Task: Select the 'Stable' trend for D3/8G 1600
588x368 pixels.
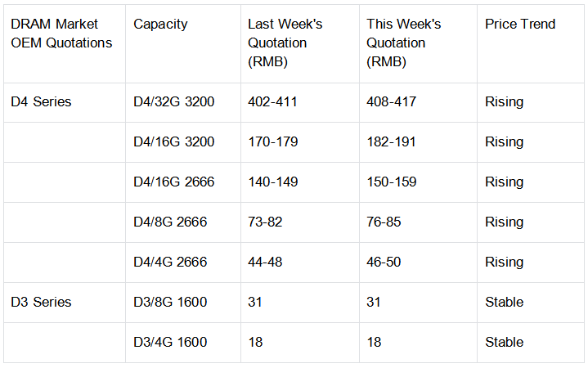Action: [x=504, y=302]
